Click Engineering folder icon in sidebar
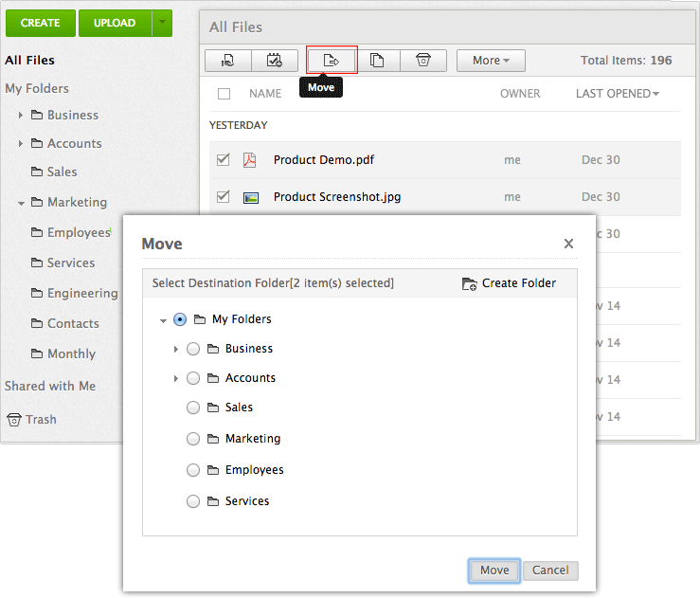The width and height of the screenshot is (700, 598). click(x=37, y=293)
